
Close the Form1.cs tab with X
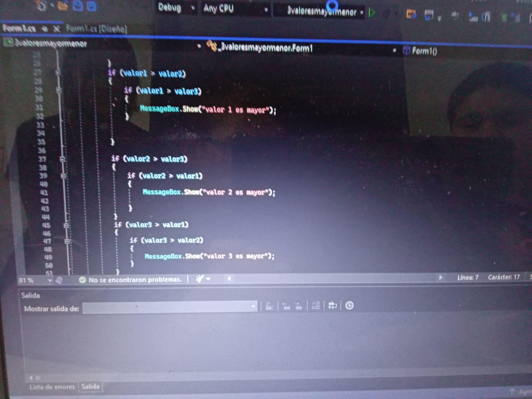(x=57, y=29)
